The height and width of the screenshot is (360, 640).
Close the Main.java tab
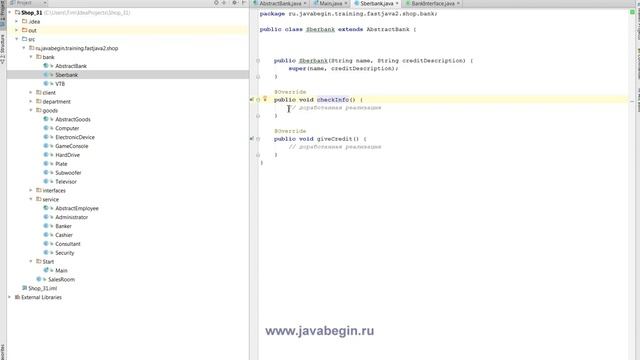tap(346, 3)
